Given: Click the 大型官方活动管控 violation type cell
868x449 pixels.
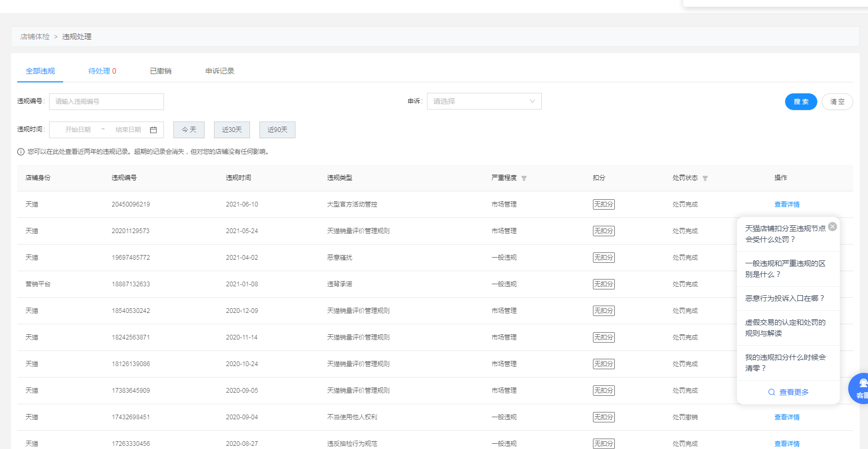Looking at the screenshot, I should (x=352, y=204).
